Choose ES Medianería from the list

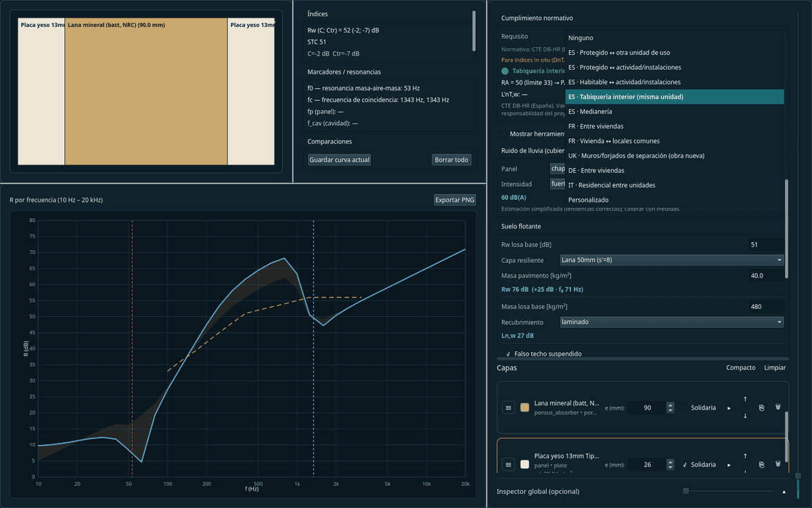click(x=675, y=111)
